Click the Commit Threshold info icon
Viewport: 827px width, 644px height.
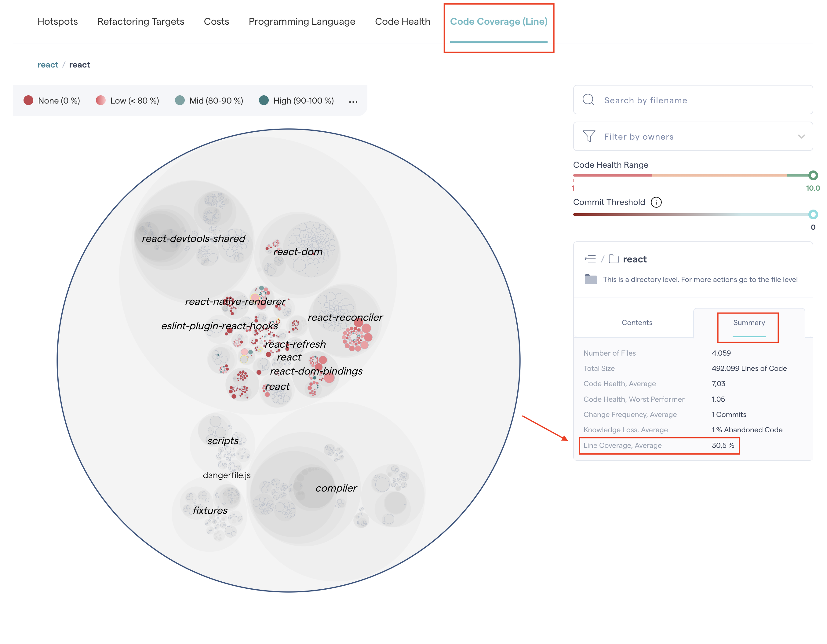click(x=656, y=202)
